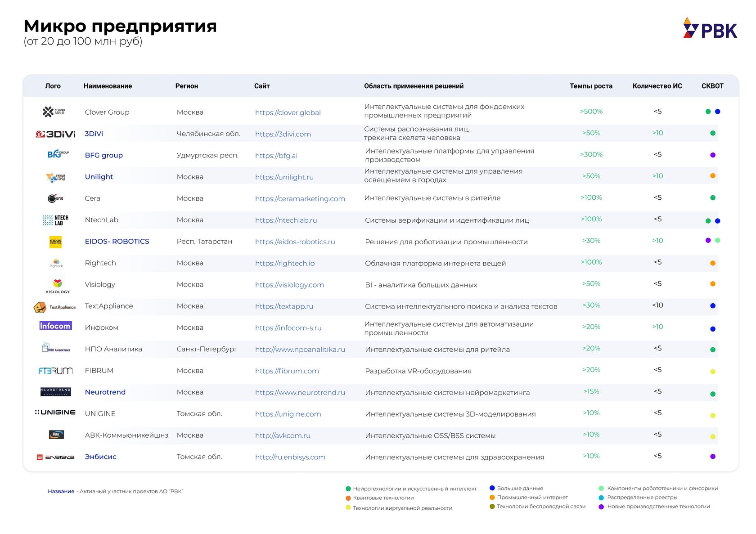Image resolution: width=756 pixels, height=534 pixels.
Task: Click the yellow EIDOS Robotics logo
Action: coord(55,242)
